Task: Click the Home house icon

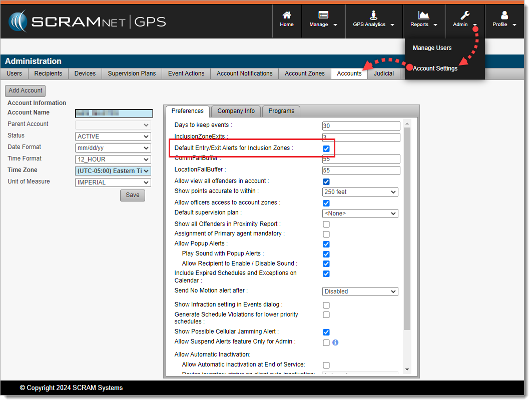Action: pyautogui.click(x=287, y=15)
